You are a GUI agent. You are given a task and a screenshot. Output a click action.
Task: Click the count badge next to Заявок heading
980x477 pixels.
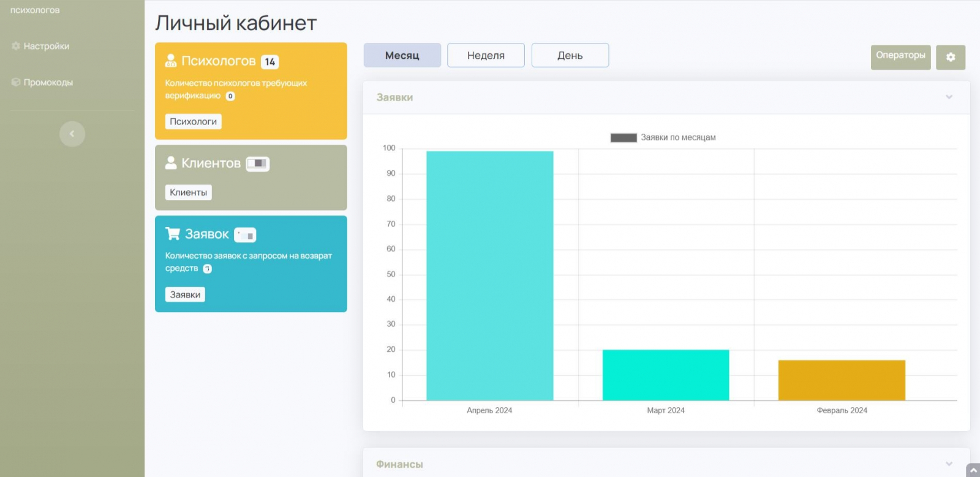(245, 235)
